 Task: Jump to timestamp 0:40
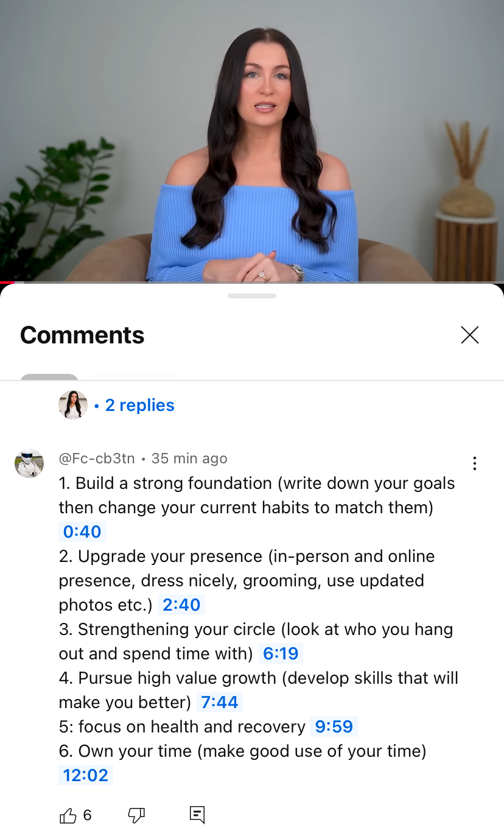pos(82,532)
